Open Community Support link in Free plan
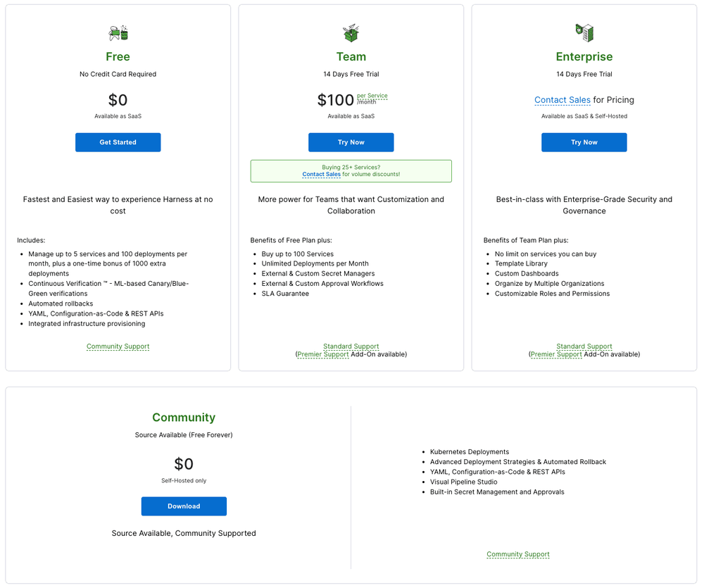704x588 pixels. [x=118, y=346]
